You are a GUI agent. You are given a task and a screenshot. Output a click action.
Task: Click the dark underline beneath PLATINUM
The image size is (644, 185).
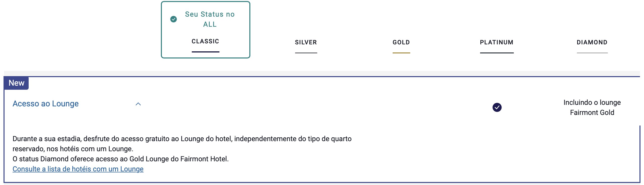coord(497,53)
